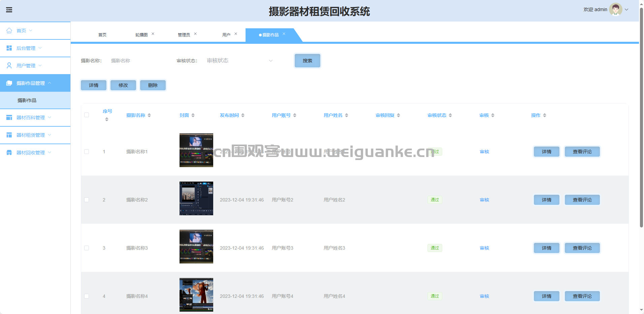This screenshot has width=644, height=314.
Task: Click the home icon in sidebar
Action: 9,31
